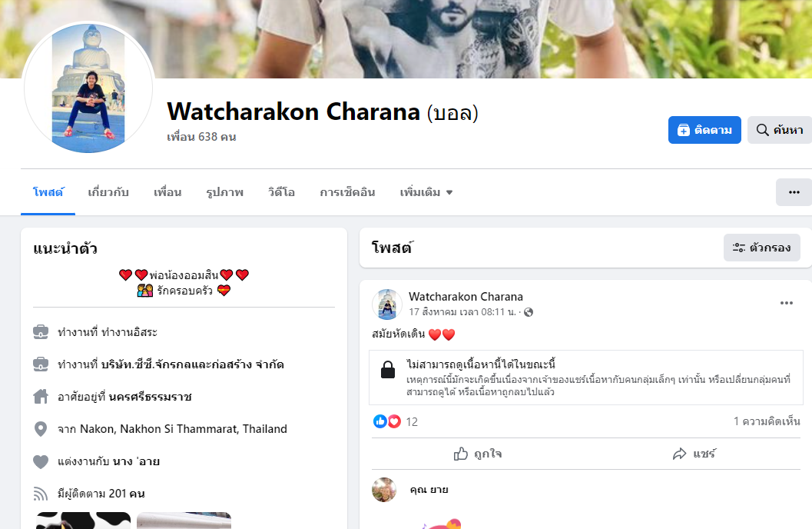Share the post using แชร์ arrow
812x529 pixels.
tap(694, 454)
